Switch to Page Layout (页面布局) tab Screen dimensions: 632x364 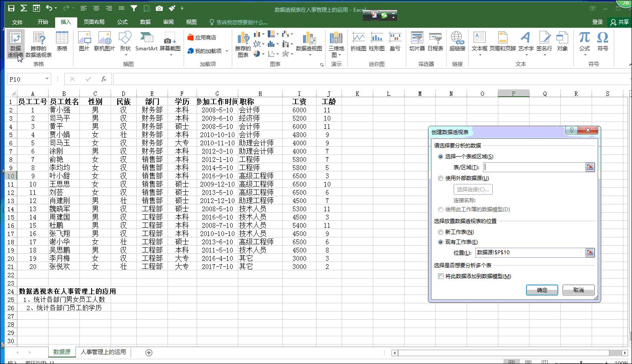point(94,22)
